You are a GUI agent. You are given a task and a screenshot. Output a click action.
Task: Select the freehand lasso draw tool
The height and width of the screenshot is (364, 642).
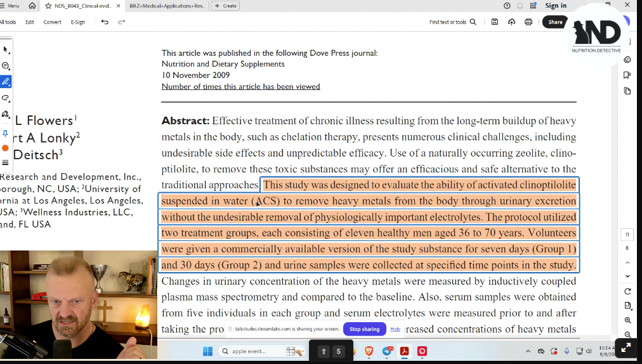(x=6, y=98)
